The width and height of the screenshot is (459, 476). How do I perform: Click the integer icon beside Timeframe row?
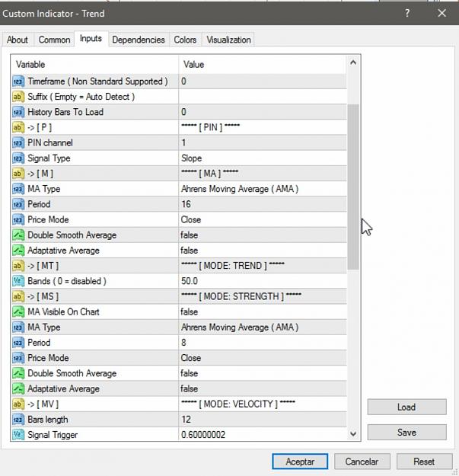(18, 81)
